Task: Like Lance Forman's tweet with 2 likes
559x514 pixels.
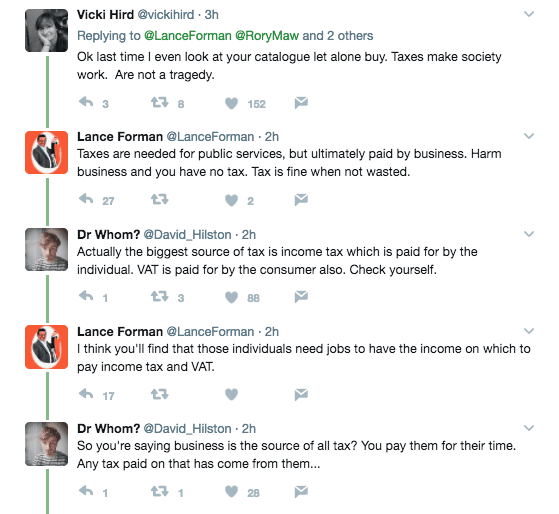Action: pyautogui.click(x=231, y=200)
